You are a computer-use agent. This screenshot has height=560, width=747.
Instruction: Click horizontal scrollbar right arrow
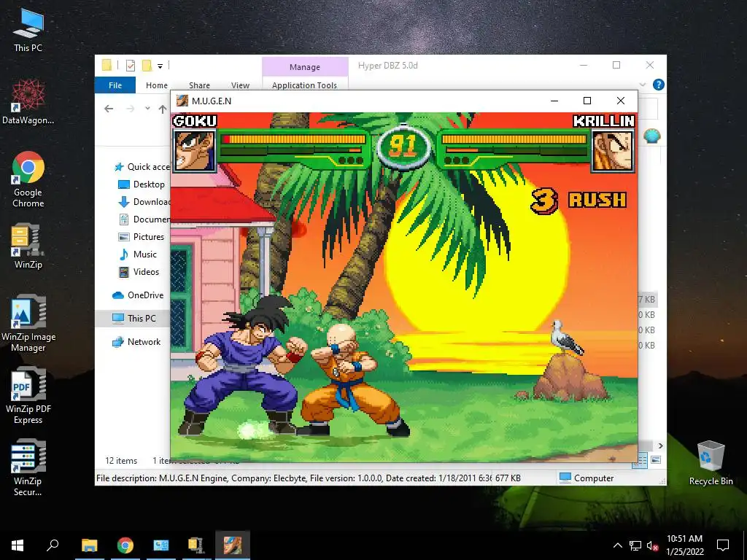(x=660, y=446)
